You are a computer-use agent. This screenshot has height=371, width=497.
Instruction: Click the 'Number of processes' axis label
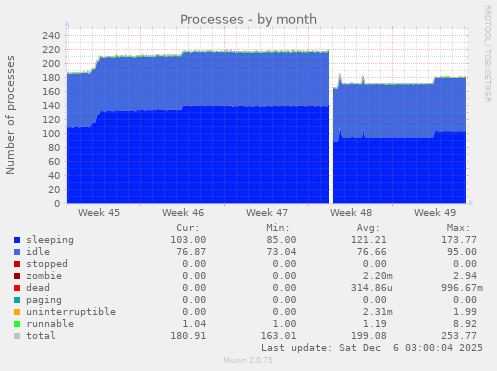pyautogui.click(x=10, y=115)
